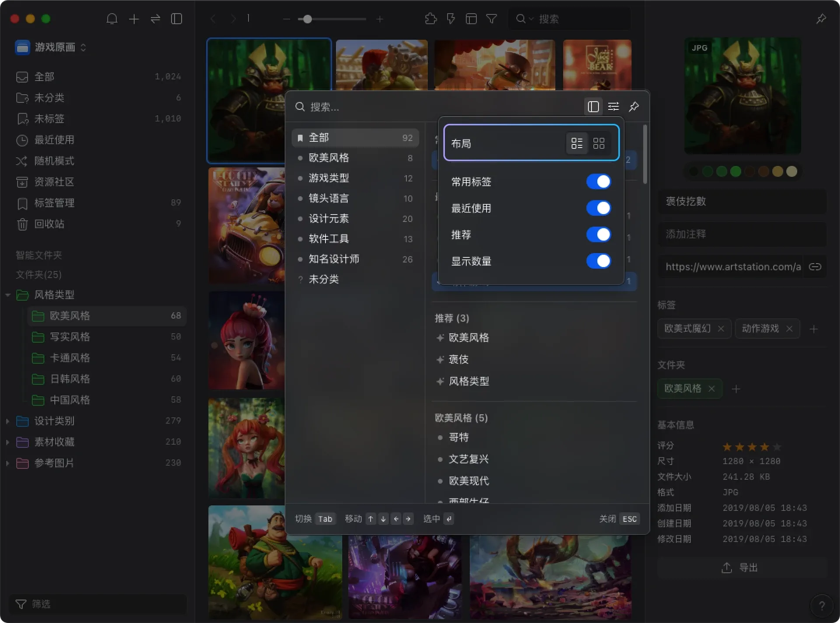
Task: Add a folder with plus icon
Action: (736, 389)
